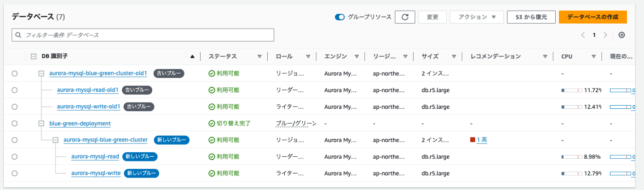Image resolution: width=644 pixels, height=190 pixels.
Task: Focus the フィルター条件 データベース search field
Action: [x=143, y=35]
